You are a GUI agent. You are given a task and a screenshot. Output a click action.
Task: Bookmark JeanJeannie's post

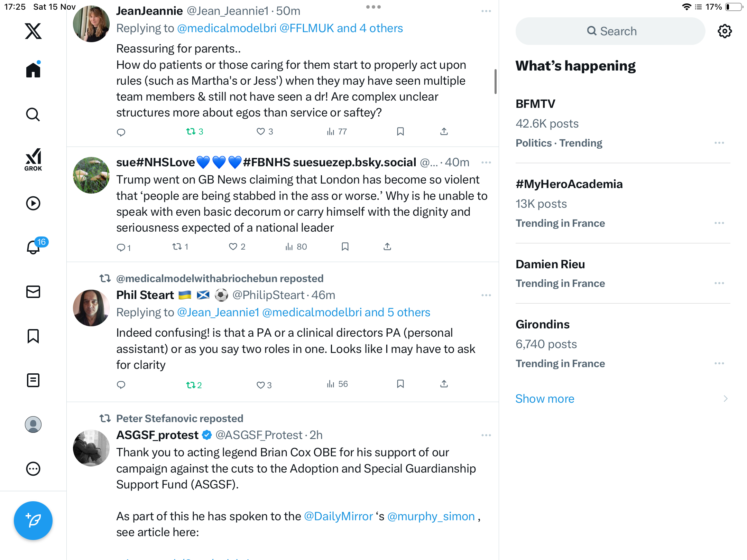pos(400,132)
